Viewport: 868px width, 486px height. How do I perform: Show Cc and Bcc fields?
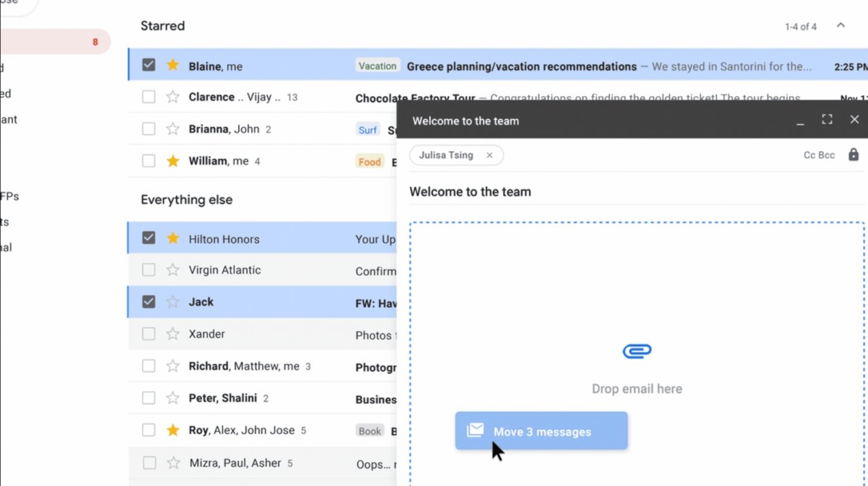point(818,155)
